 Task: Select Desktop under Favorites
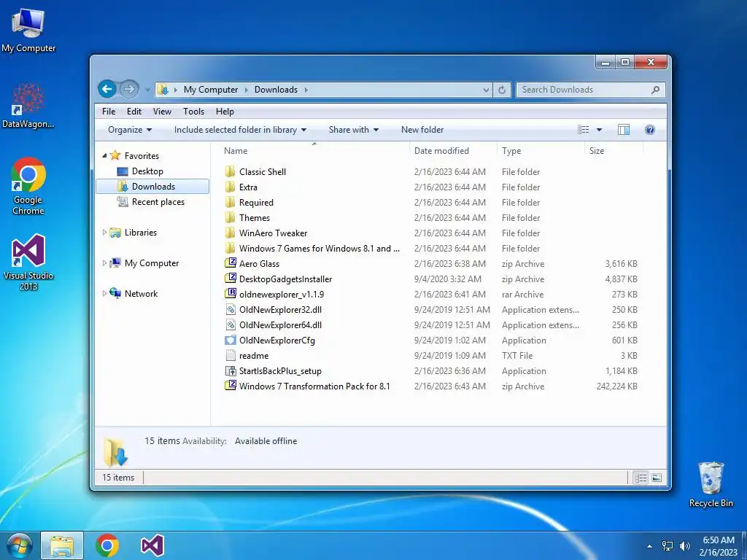pyautogui.click(x=147, y=171)
